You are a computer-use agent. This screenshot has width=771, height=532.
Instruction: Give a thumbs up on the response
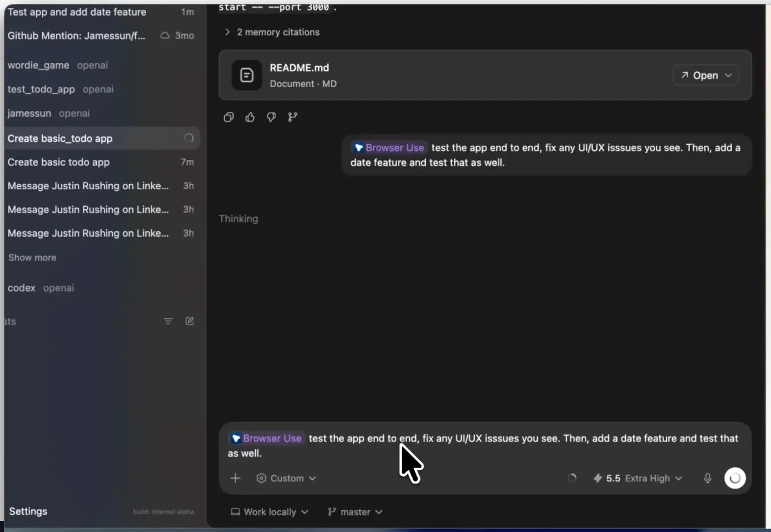(250, 117)
